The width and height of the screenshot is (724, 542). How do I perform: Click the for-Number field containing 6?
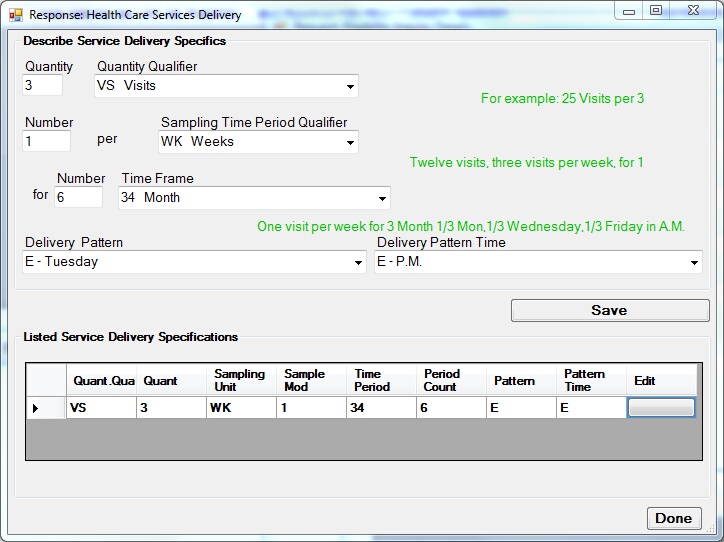(79, 198)
